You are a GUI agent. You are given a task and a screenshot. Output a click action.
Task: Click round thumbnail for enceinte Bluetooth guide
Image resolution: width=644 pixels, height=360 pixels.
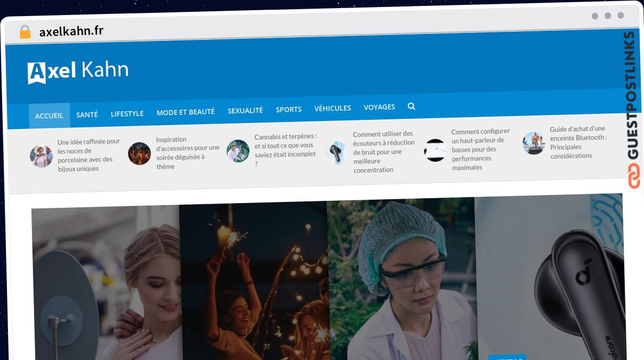pyautogui.click(x=533, y=143)
